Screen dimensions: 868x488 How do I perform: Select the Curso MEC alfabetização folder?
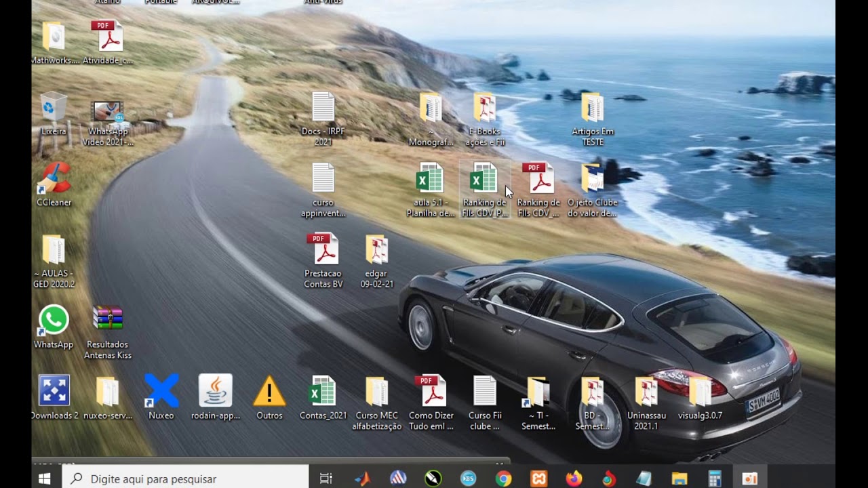[x=377, y=391]
